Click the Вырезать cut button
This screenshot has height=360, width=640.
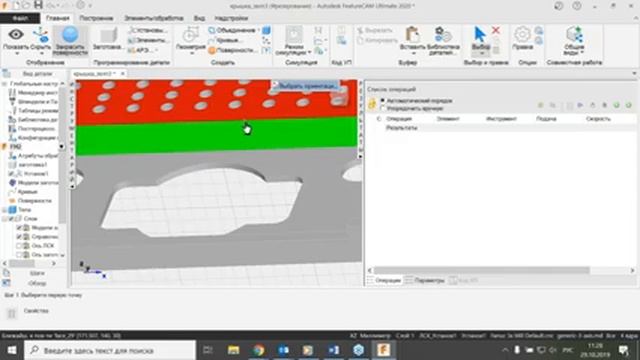[x=375, y=31]
